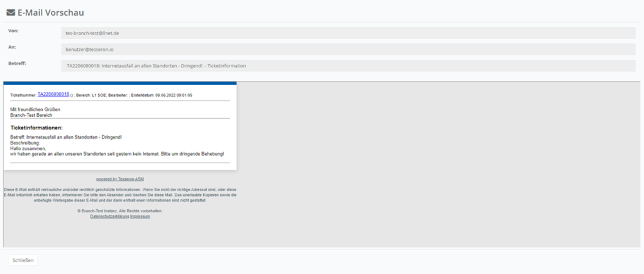Click the confidentiality disclaimer paragraph
This screenshot has height=274, width=644.
[119, 195]
